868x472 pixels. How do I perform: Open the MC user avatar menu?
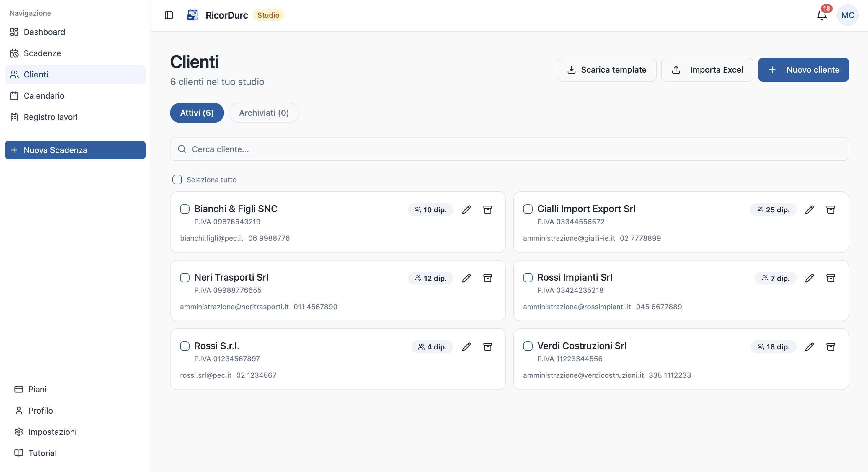pos(848,15)
